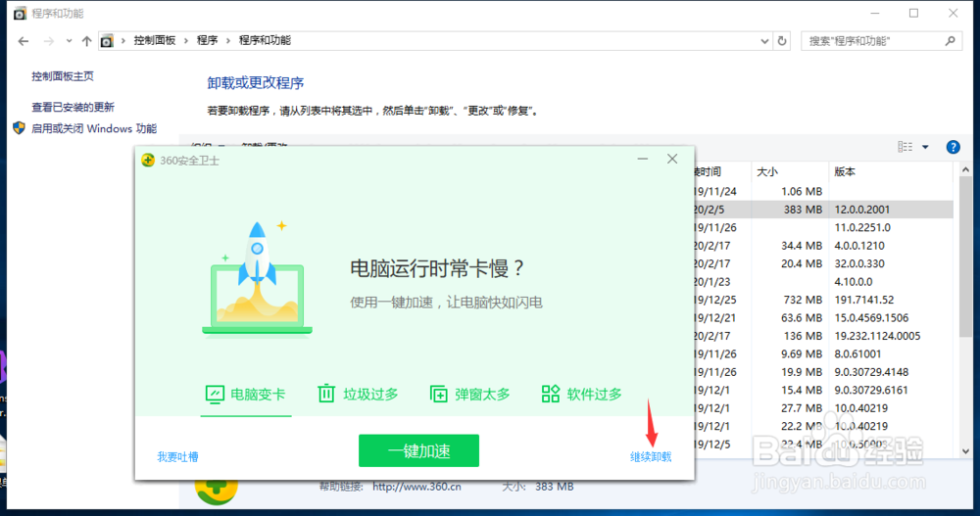This screenshot has width=980, height=516.
Task: Select row with size 34.4 MB
Action: pyautogui.click(x=823, y=246)
